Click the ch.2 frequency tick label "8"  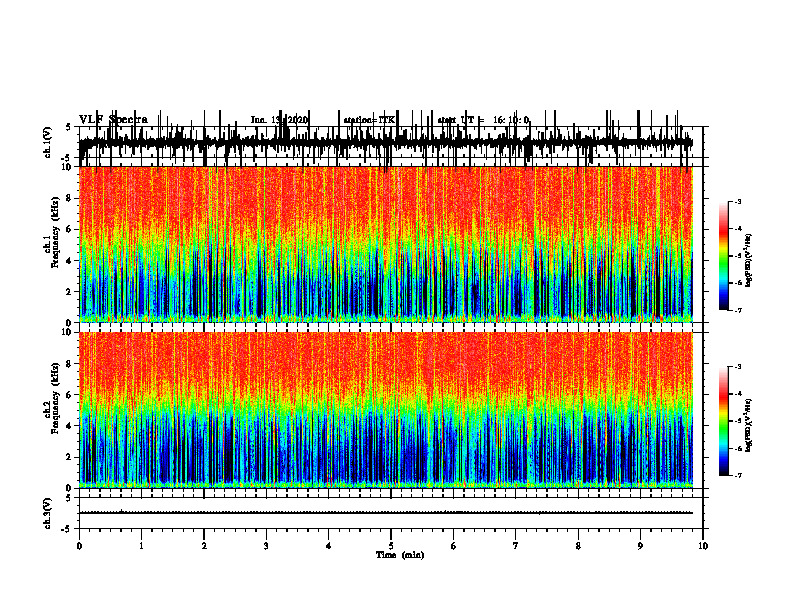click(x=69, y=364)
